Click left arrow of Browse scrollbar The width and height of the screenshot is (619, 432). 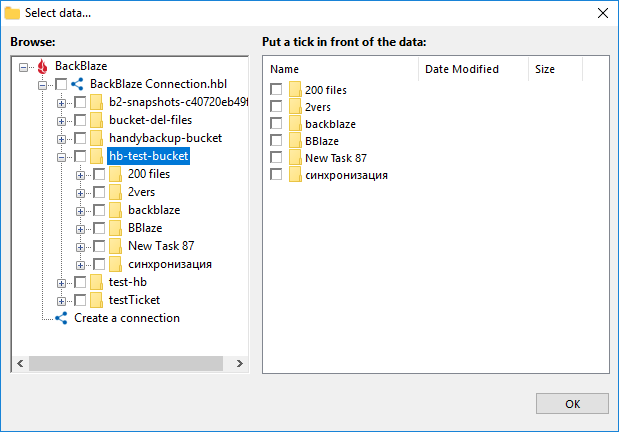pos(20,363)
